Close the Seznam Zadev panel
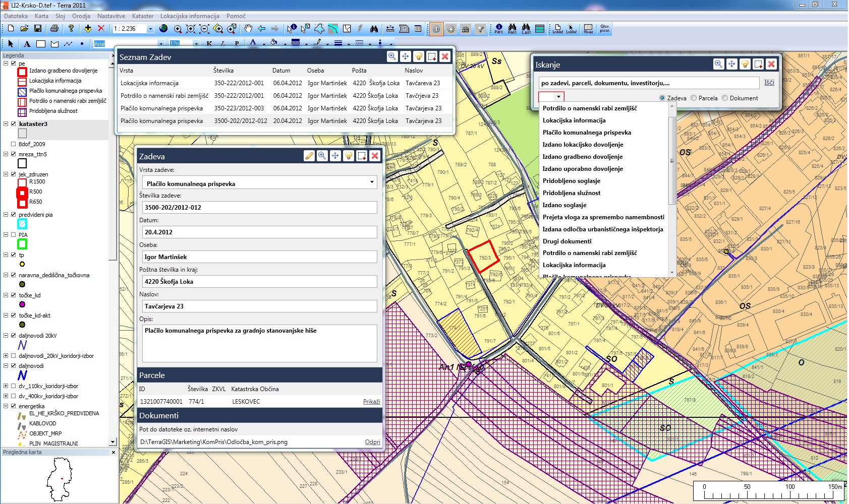 [x=445, y=56]
